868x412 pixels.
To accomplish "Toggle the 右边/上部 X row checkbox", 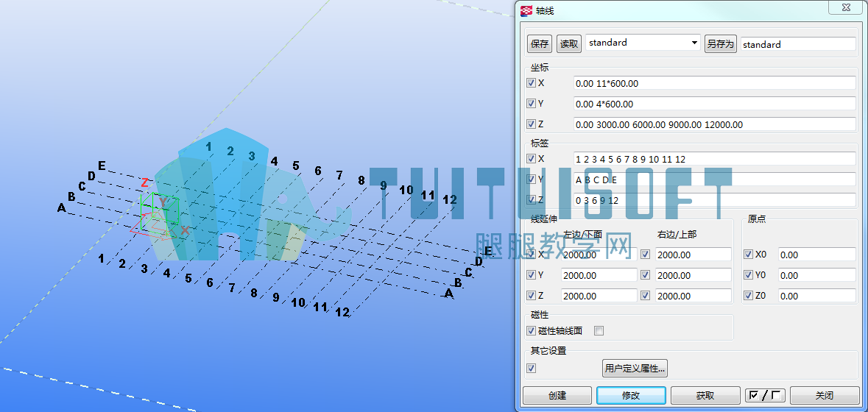I will click(x=646, y=255).
